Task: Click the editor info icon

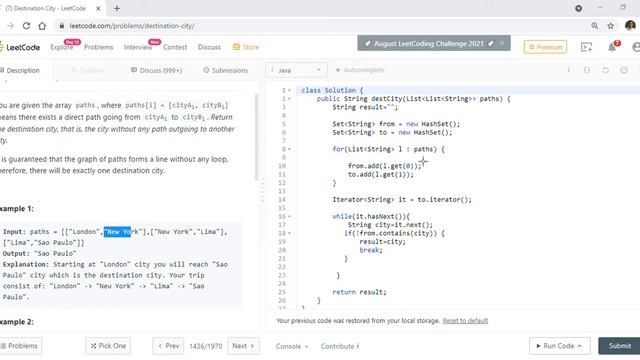Action: point(569,70)
